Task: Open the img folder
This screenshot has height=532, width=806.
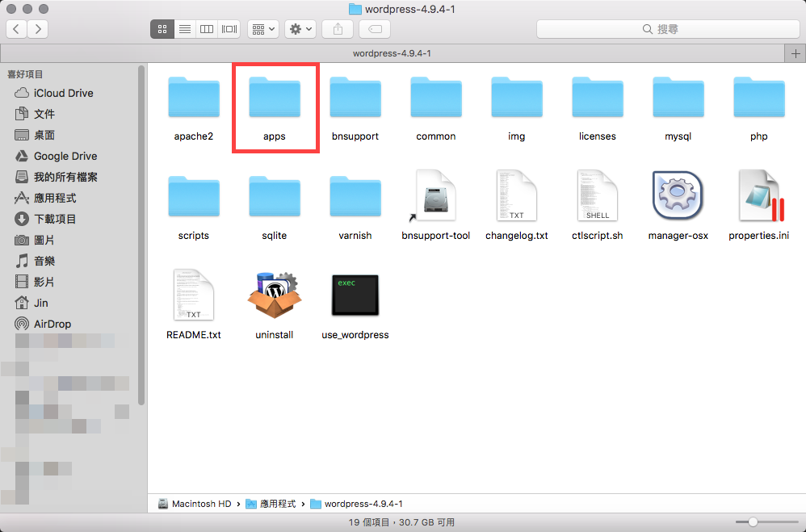Action: pyautogui.click(x=517, y=98)
